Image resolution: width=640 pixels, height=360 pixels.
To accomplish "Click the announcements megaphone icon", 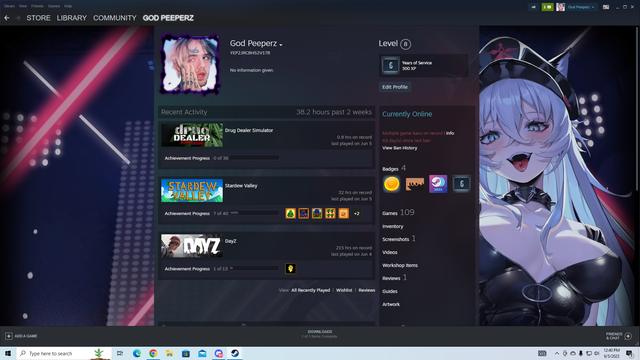I will coord(533,7).
